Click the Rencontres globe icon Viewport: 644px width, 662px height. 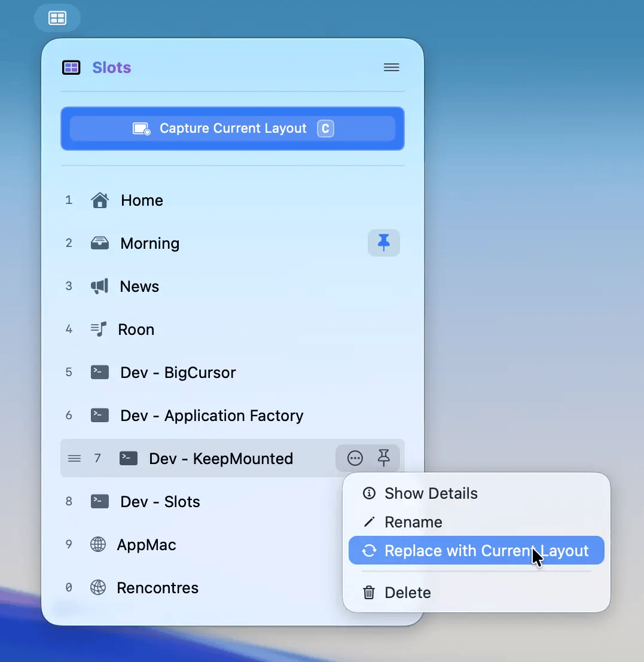coord(98,588)
